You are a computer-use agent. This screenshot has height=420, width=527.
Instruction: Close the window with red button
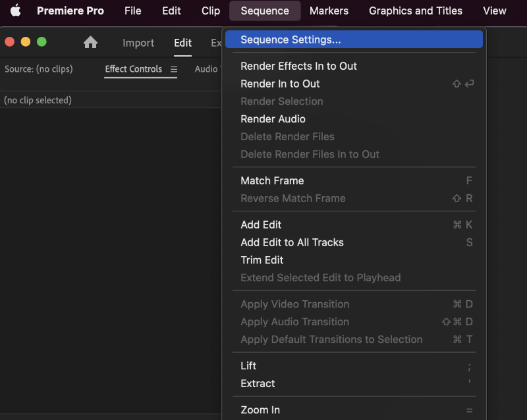(9, 42)
